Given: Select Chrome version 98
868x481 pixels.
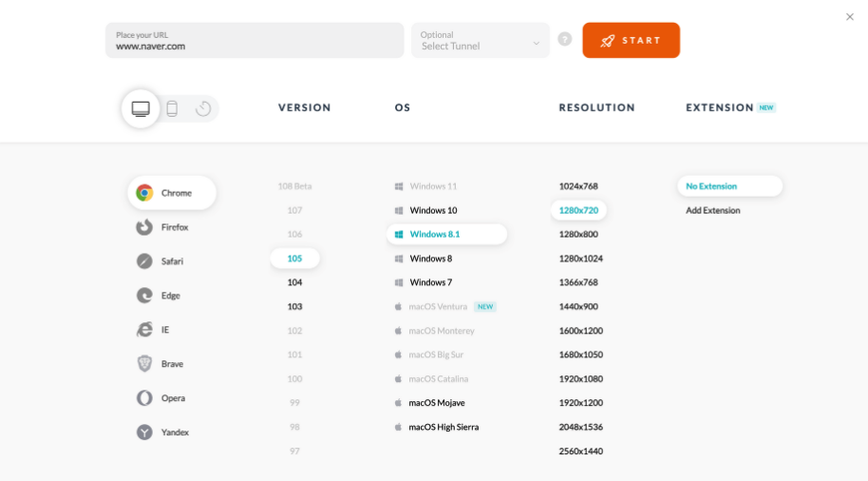Looking at the screenshot, I should coord(294,427).
